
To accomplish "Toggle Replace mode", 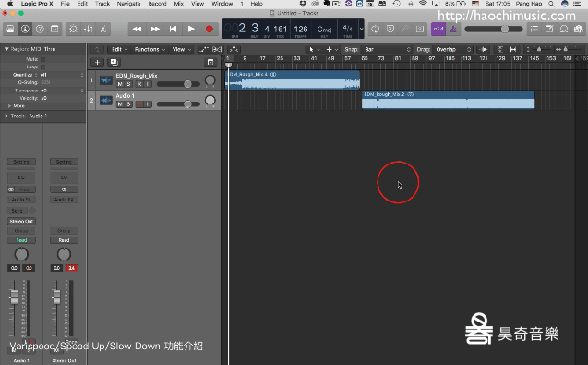I will coord(390,29).
